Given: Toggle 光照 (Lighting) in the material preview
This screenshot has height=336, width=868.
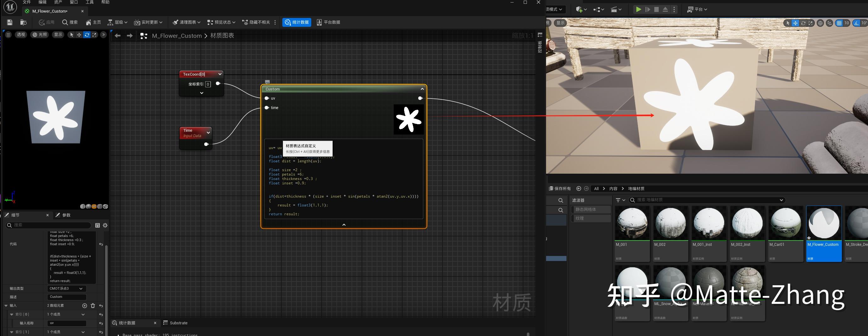Looking at the screenshot, I should (x=39, y=34).
